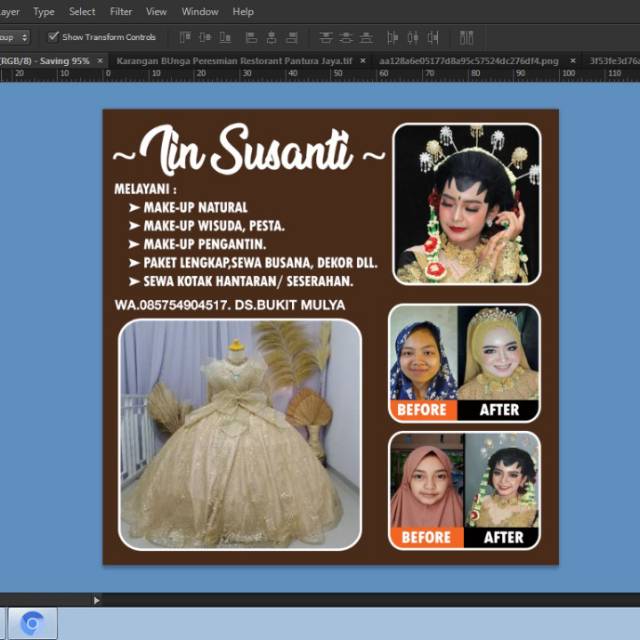Click the align right edges icon

(292, 37)
